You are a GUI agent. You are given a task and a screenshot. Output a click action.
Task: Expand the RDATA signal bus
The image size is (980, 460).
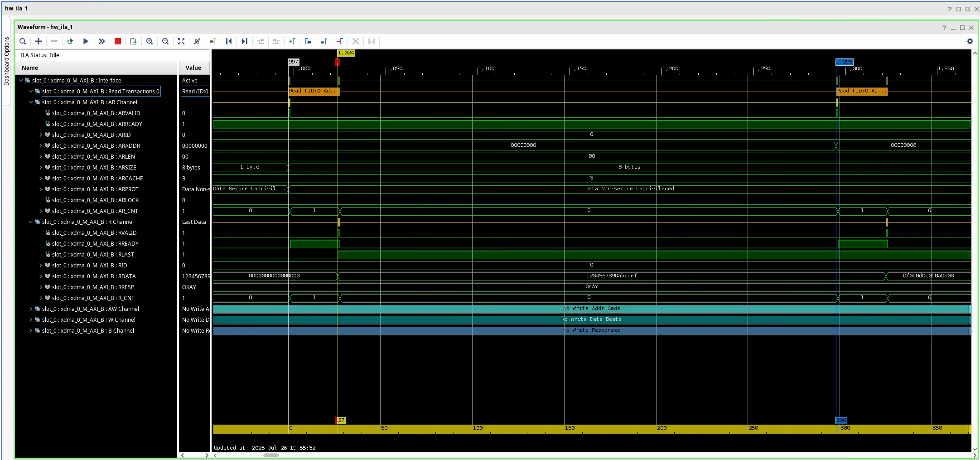(41, 276)
